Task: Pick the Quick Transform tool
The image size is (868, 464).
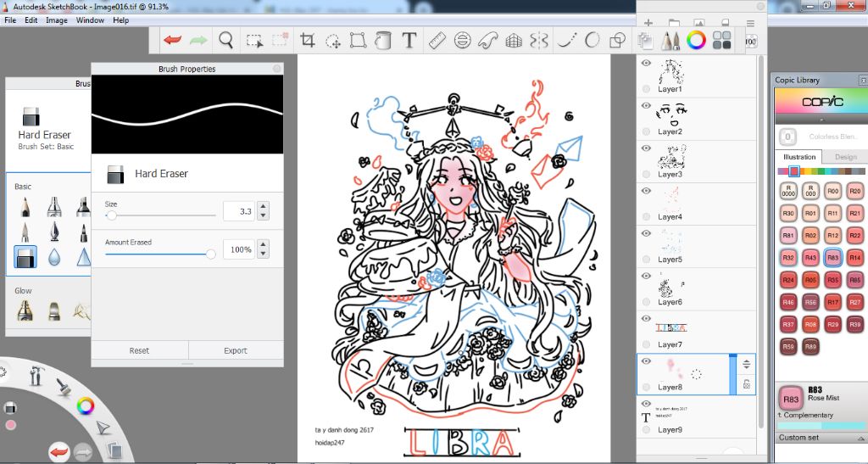Action: (x=333, y=41)
